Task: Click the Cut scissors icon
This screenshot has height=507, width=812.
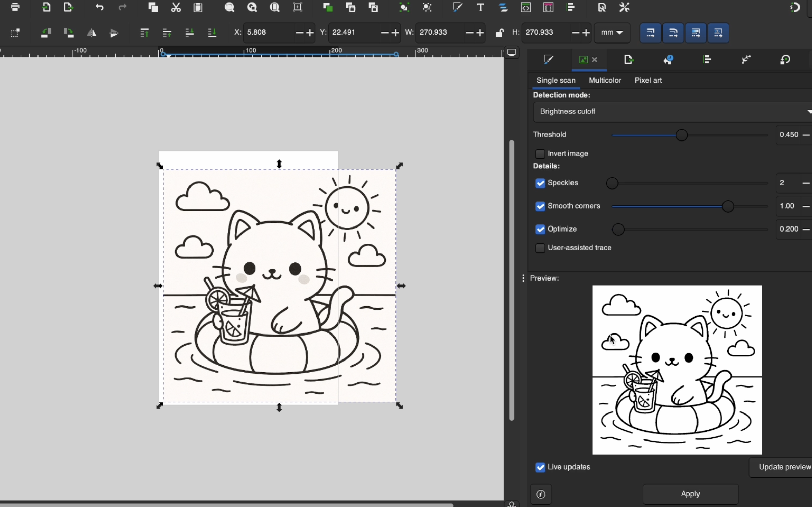Action: (x=176, y=7)
